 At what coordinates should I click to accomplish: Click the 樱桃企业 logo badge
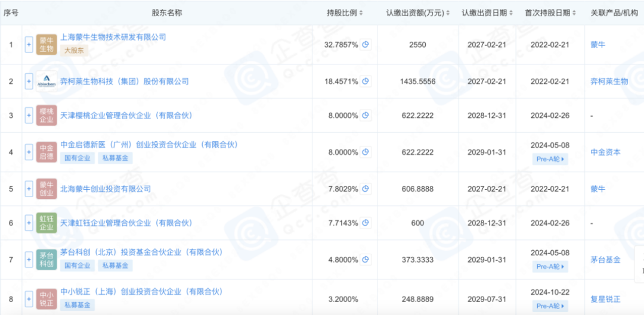[x=47, y=116]
